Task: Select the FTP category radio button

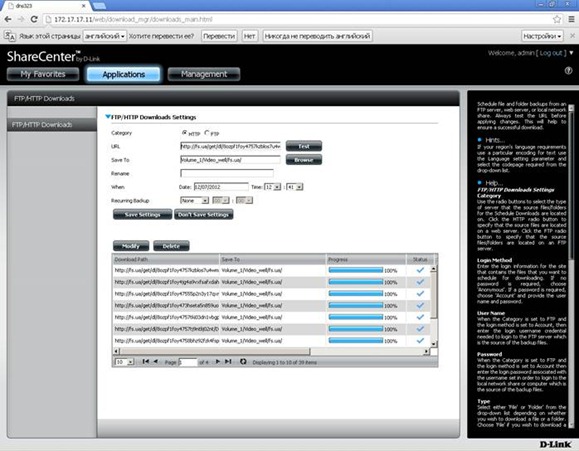Action: 207,133
